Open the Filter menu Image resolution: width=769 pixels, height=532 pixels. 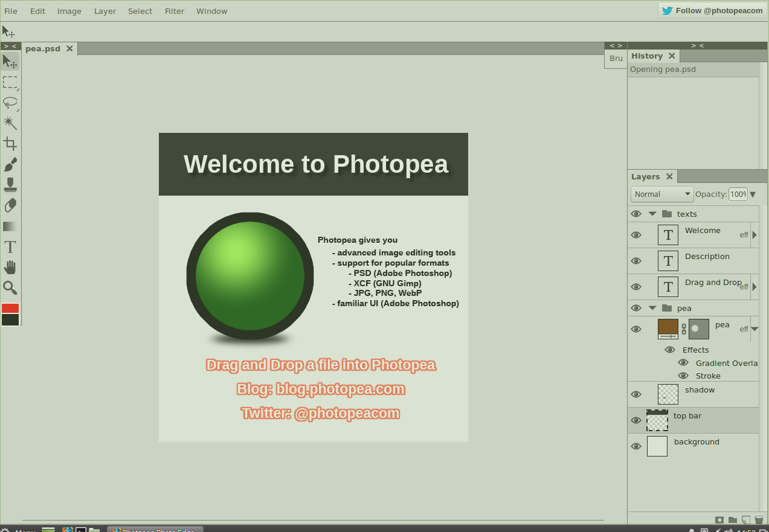[x=175, y=11]
